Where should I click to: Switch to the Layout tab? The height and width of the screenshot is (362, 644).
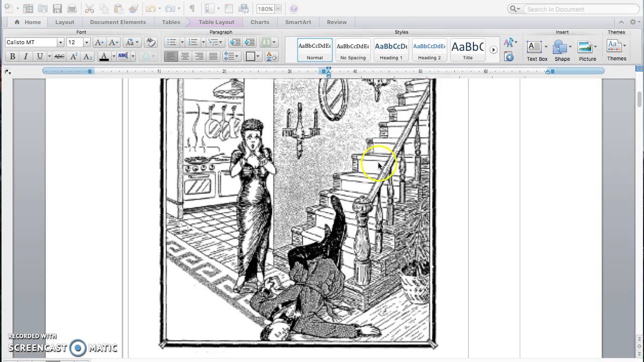click(x=64, y=22)
